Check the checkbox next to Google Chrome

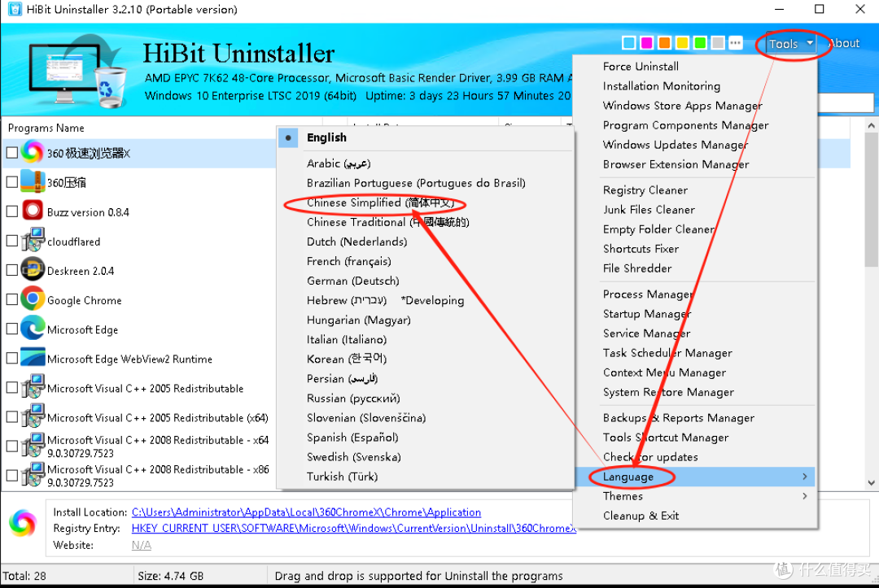11,299
